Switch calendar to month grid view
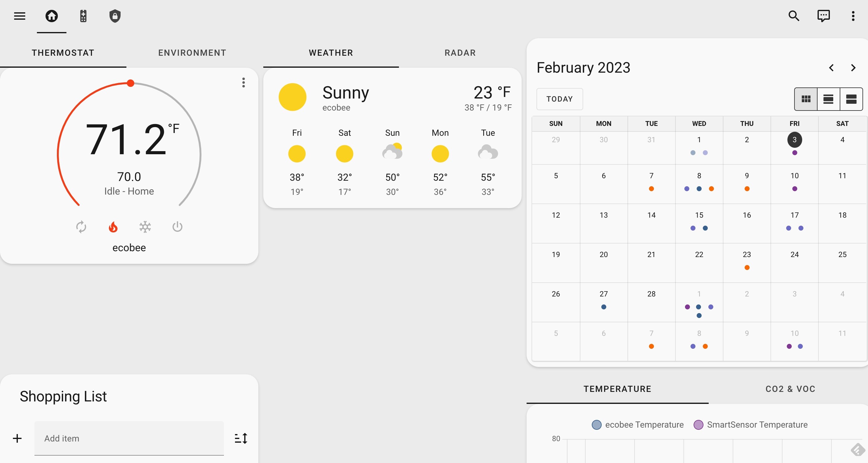The width and height of the screenshot is (868, 463). (x=806, y=99)
